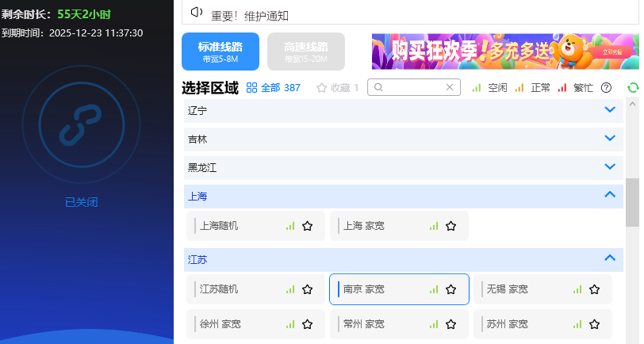The height and width of the screenshot is (344, 644).
Task: Click the magnifier search icon
Action: 379,88
